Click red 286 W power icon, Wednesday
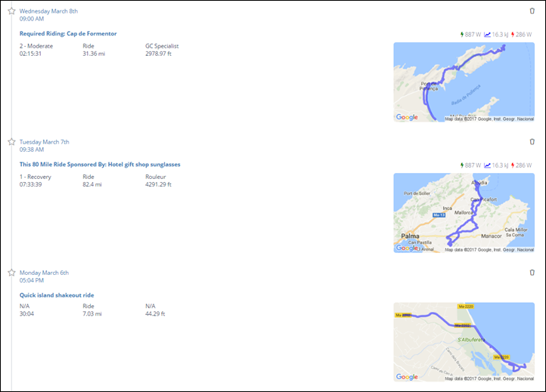The width and height of the screenshot is (546, 392). 513,35
